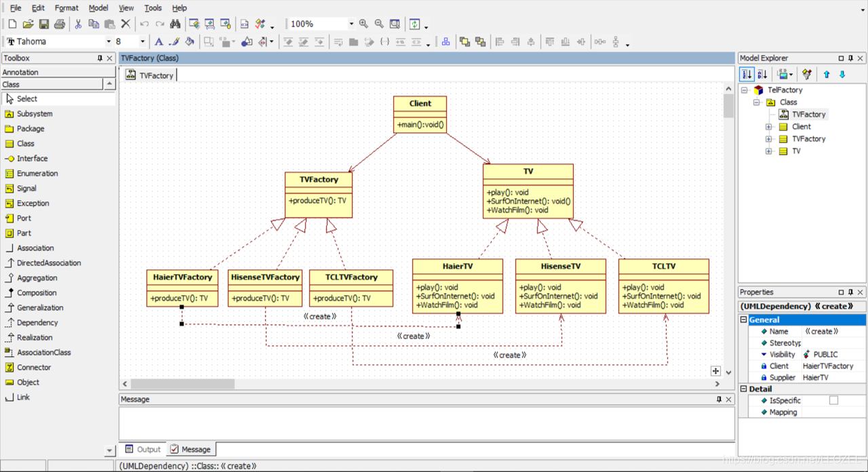868x472 pixels.
Task: Open the font name dropdown showing Tahoma
Action: [108, 41]
